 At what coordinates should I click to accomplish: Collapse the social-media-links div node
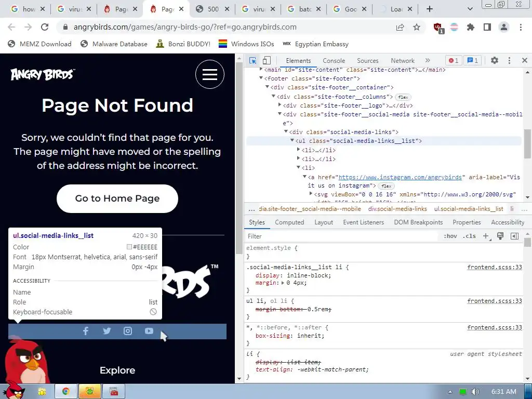(x=286, y=131)
